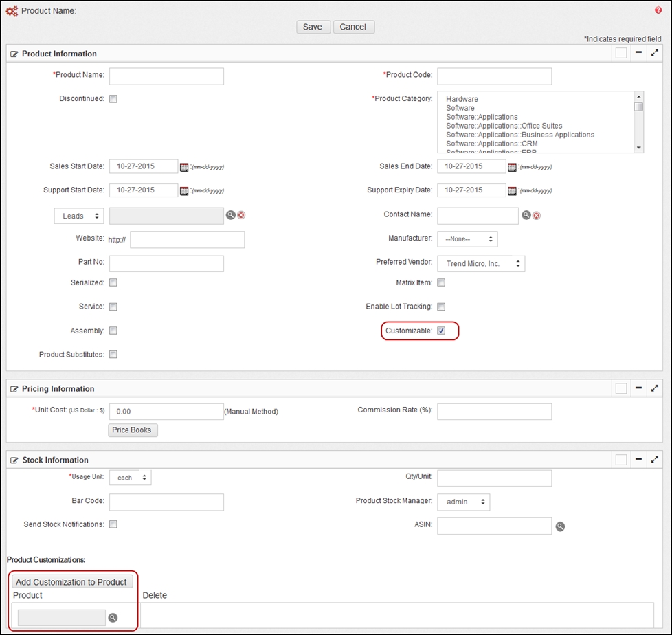This screenshot has height=635, width=672.
Task: Click the Bar Code input field
Action: tap(166, 502)
